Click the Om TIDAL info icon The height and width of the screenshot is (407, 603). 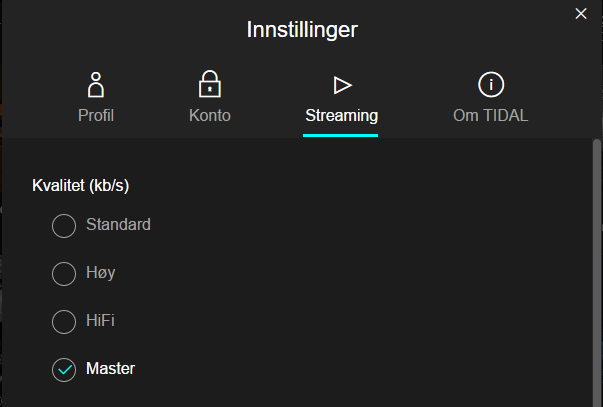point(490,84)
